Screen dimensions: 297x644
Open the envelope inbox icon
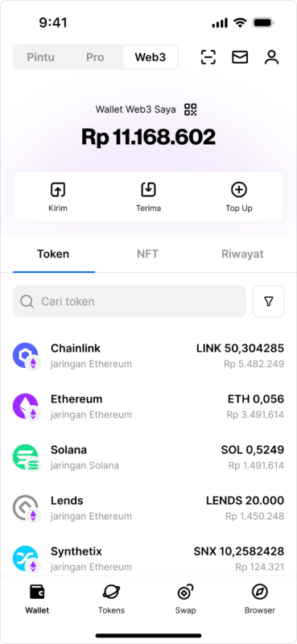240,57
